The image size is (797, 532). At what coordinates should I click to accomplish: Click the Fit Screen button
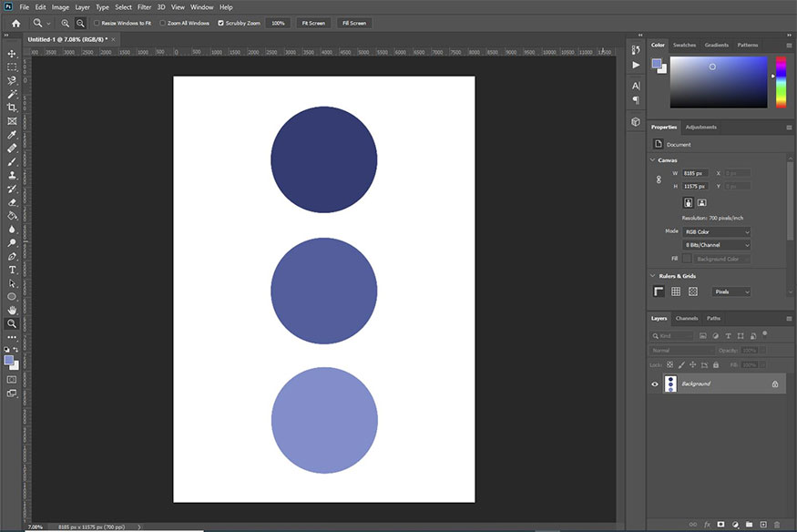tap(313, 24)
